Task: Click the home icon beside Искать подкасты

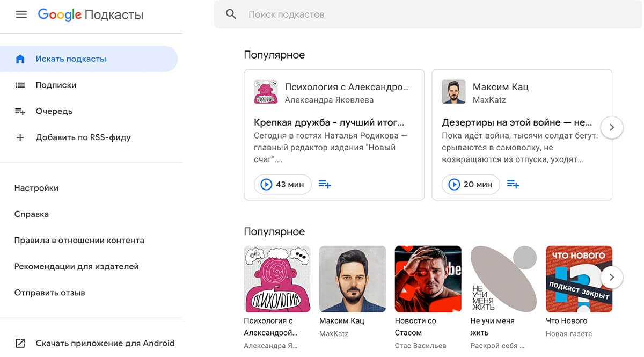Action: coord(20,59)
